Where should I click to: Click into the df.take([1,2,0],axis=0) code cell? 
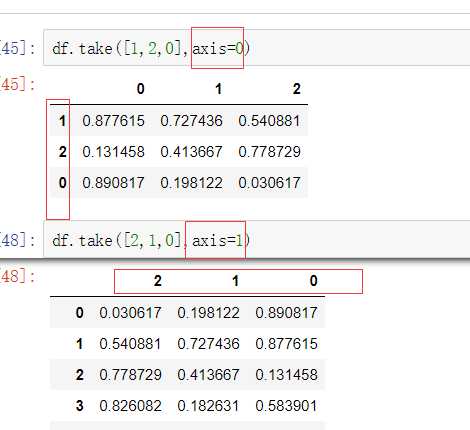click(x=257, y=48)
